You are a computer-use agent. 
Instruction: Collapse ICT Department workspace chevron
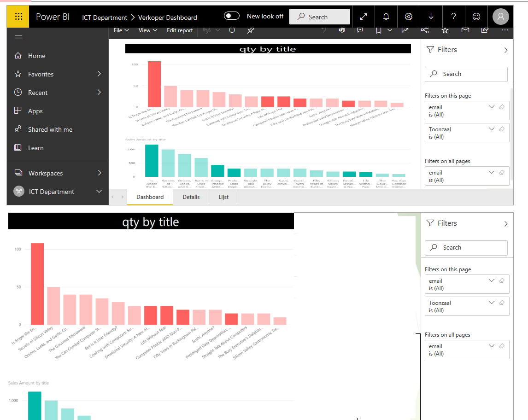tap(99, 191)
